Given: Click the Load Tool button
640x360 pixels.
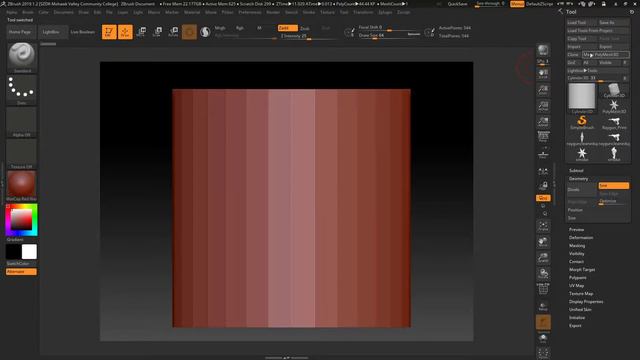Looking at the screenshot, I should click(x=582, y=22).
